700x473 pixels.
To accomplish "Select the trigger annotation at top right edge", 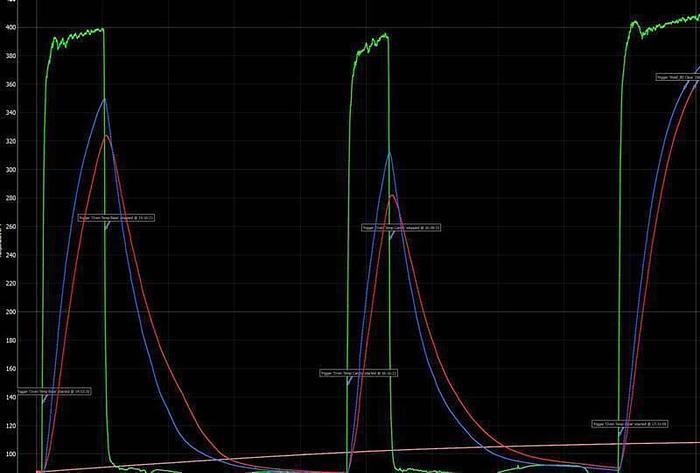I will [677, 77].
